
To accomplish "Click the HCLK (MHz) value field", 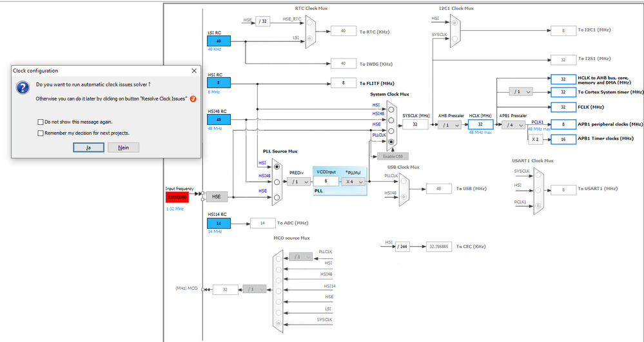I will (480, 124).
